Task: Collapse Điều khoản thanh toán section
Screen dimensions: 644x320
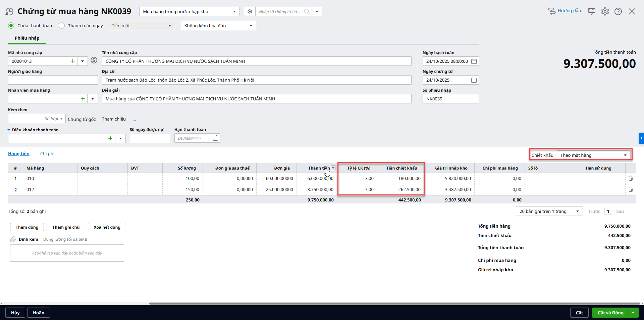Action: (x=9, y=130)
